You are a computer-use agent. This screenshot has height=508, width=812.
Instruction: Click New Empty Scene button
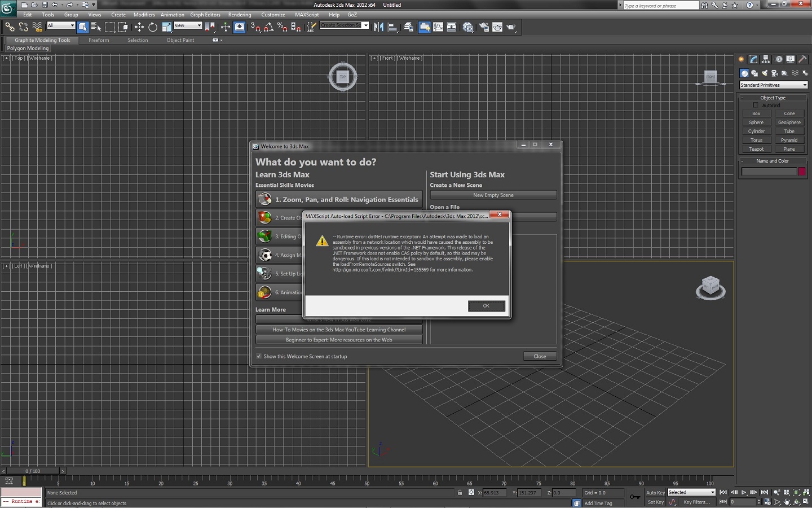493,195
